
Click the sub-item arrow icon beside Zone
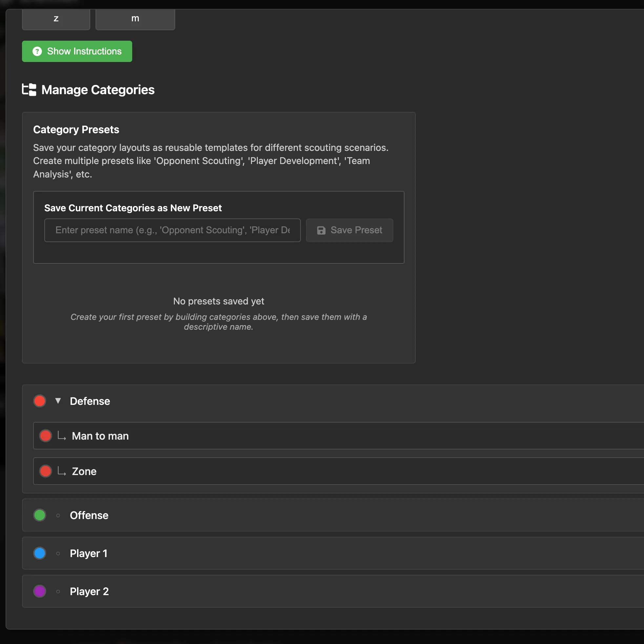(x=61, y=471)
